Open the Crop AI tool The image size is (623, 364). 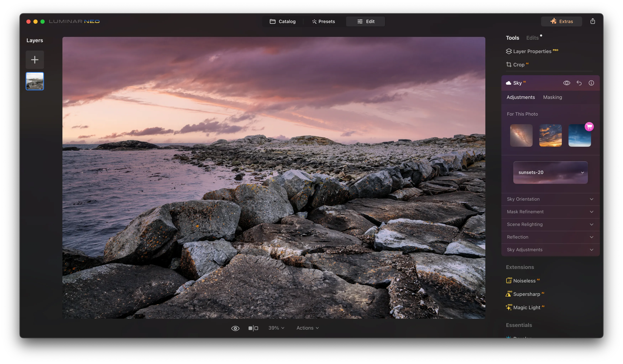click(518, 65)
